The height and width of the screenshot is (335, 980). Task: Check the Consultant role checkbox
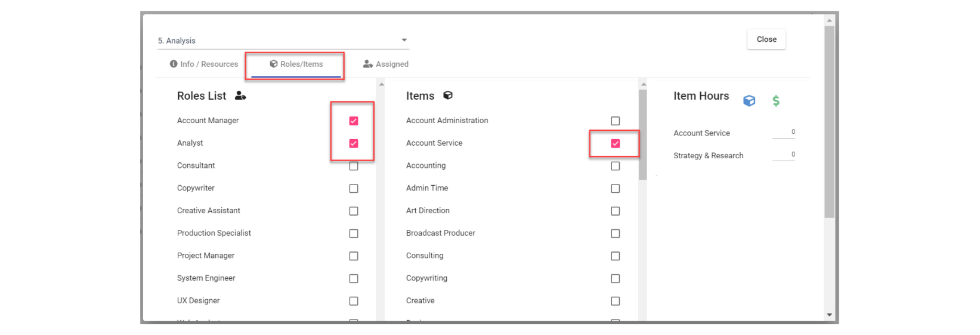[x=354, y=166]
